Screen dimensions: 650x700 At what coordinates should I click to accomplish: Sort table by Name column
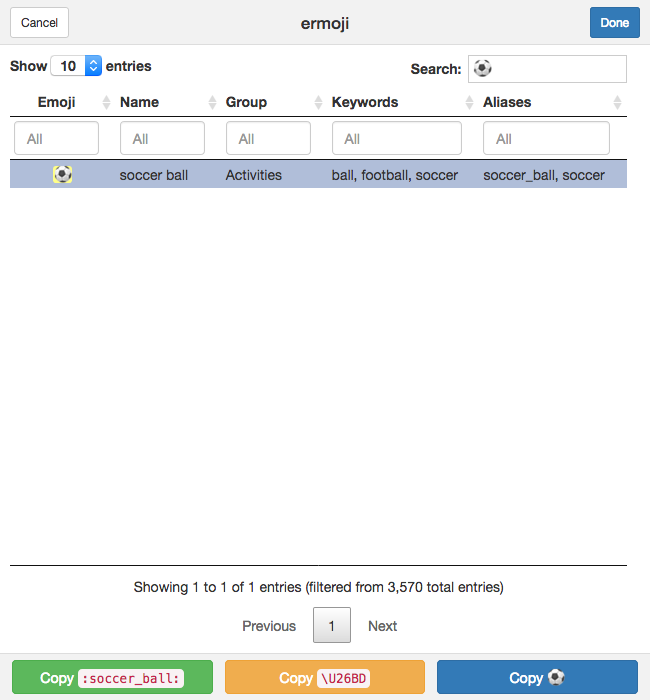[x=167, y=102]
